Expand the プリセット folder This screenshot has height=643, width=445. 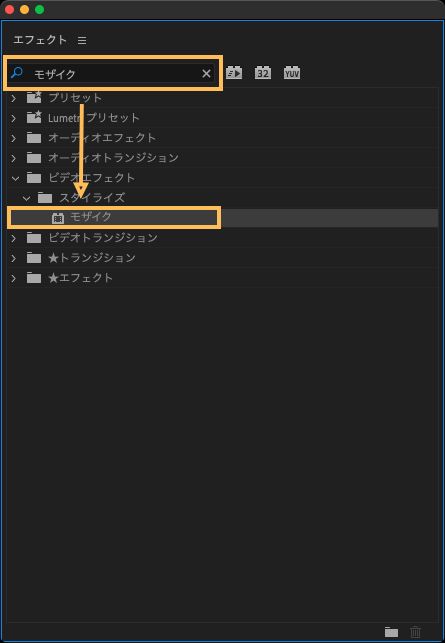14,98
